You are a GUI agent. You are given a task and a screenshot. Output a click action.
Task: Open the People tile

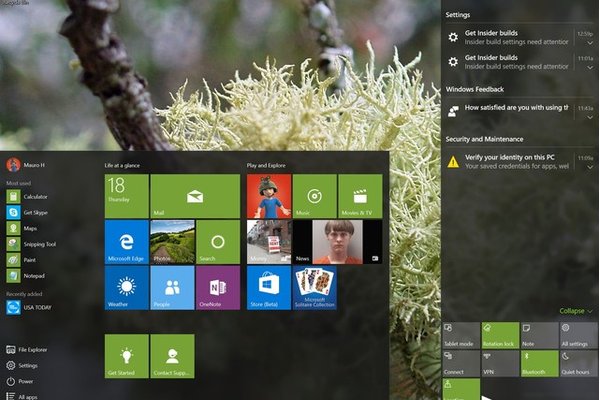pyautogui.click(x=172, y=288)
